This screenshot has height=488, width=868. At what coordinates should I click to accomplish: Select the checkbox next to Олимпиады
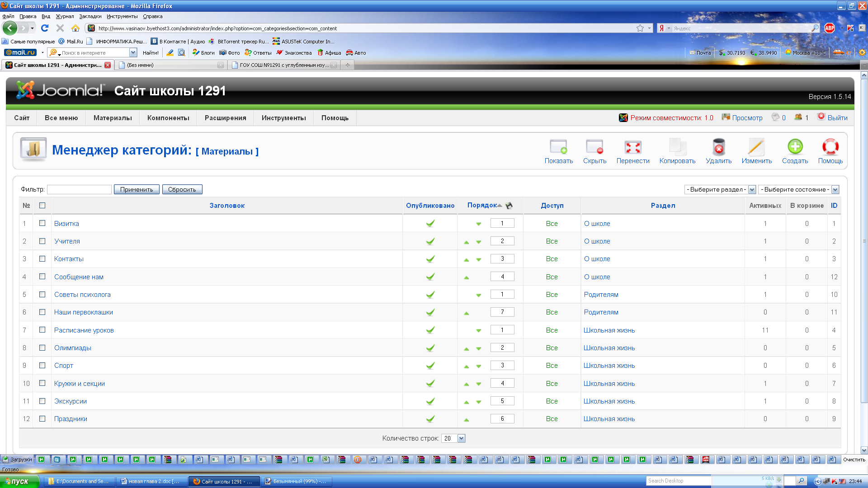pos(42,347)
